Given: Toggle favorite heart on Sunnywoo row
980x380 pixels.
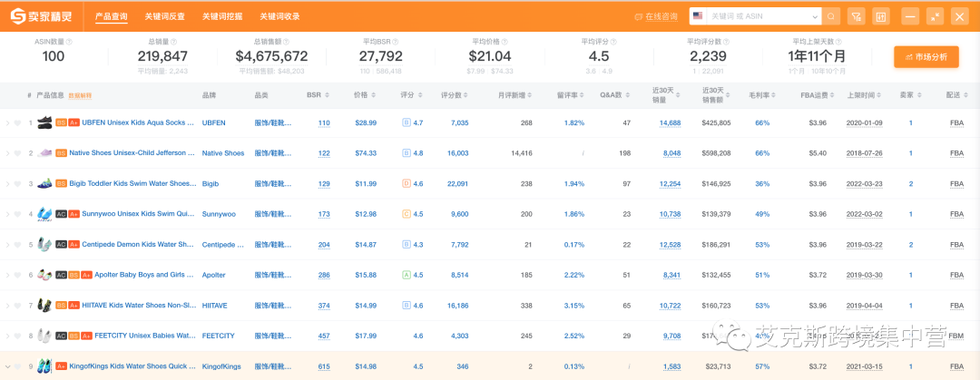Looking at the screenshot, I should tap(17, 214).
